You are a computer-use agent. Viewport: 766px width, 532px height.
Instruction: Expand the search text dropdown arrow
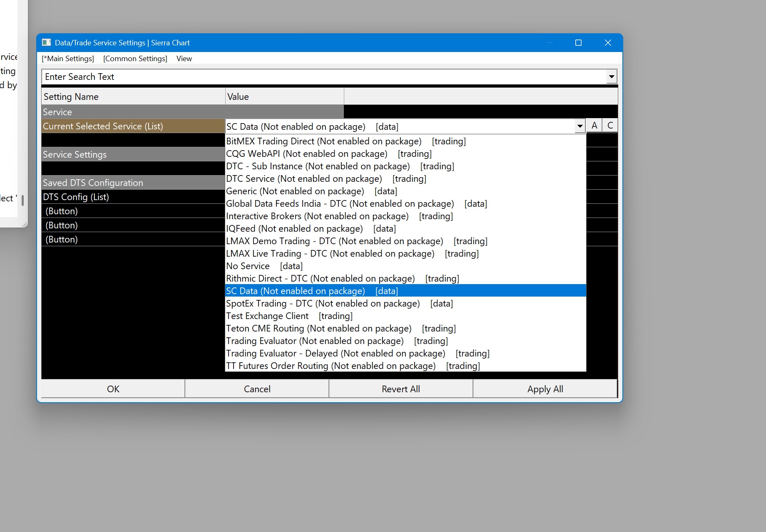[x=612, y=77]
